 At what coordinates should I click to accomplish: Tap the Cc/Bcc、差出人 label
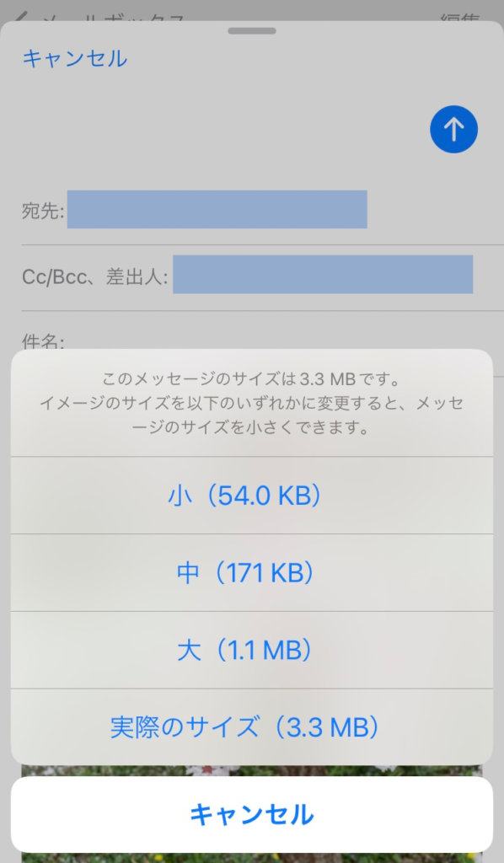tap(94, 276)
